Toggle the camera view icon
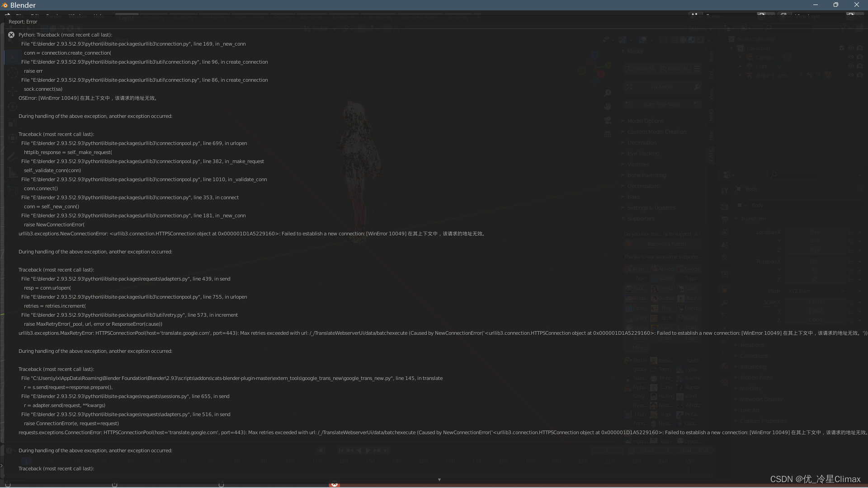Image resolution: width=868 pixels, height=488 pixels. pyautogui.click(x=608, y=120)
